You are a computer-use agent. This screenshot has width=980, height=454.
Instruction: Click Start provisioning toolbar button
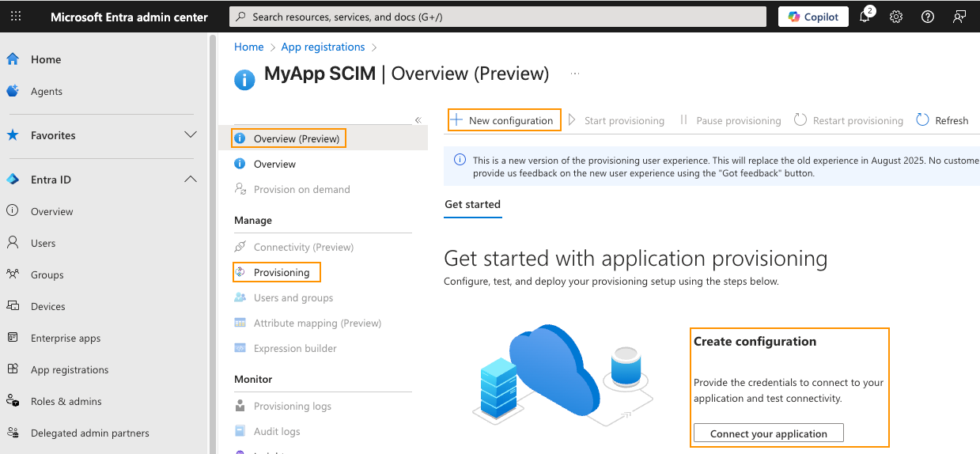tap(616, 120)
